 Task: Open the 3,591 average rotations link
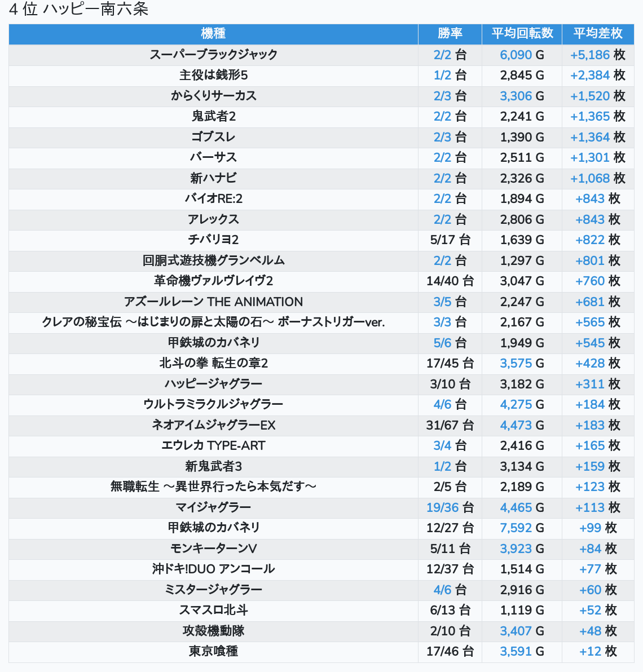click(x=516, y=652)
